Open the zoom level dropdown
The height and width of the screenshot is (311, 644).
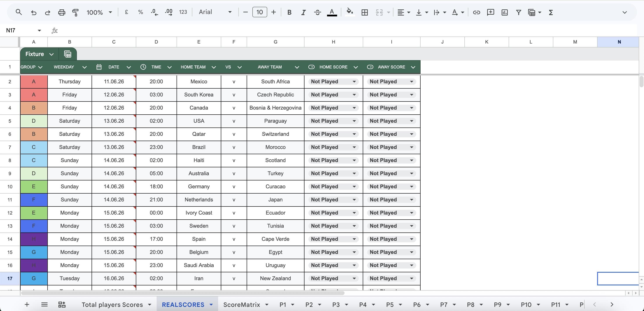pyautogui.click(x=99, y=12)
